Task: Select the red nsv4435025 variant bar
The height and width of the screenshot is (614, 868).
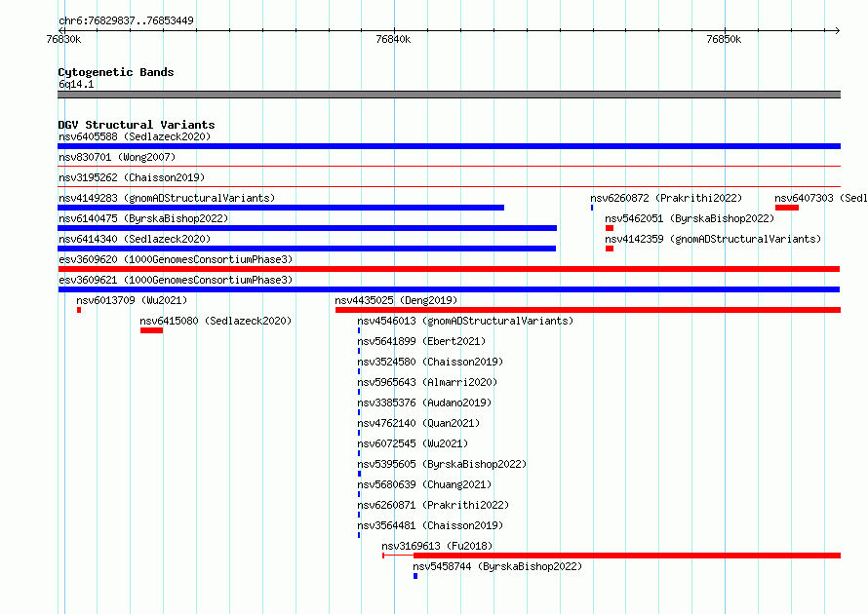Action: (588, 310)
